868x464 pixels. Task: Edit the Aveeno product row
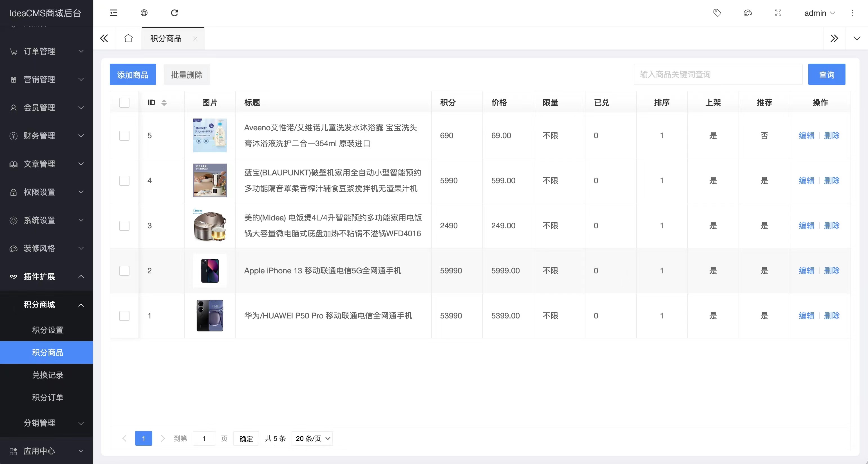[806, 135]
